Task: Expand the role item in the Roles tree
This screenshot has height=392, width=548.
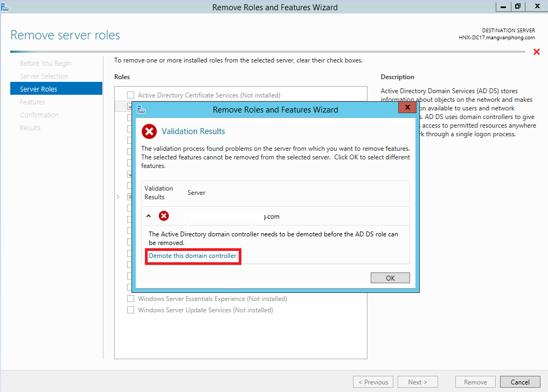Action: pos(118,197)
